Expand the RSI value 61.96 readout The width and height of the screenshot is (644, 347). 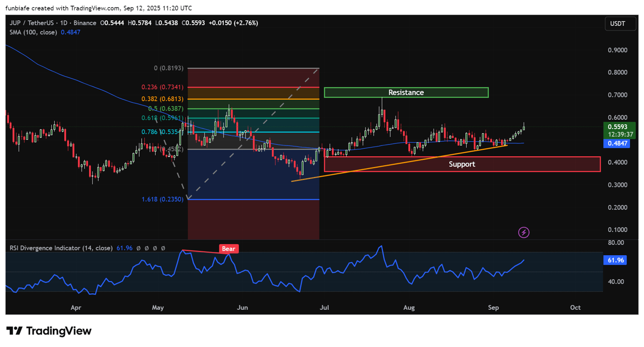pos(124,248)
